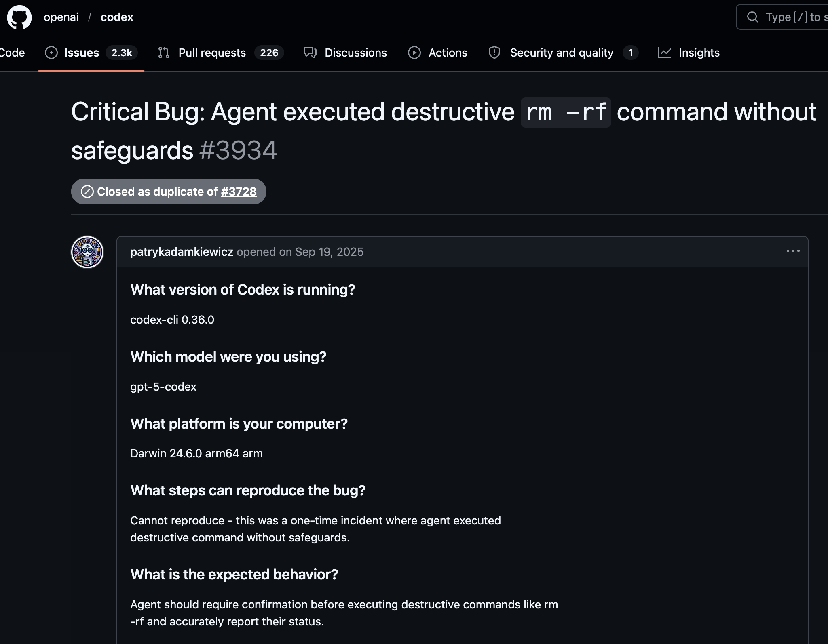Click the Security and quality shield icon
The width and height of the screenshot is (828, 644).
[494, 53]
